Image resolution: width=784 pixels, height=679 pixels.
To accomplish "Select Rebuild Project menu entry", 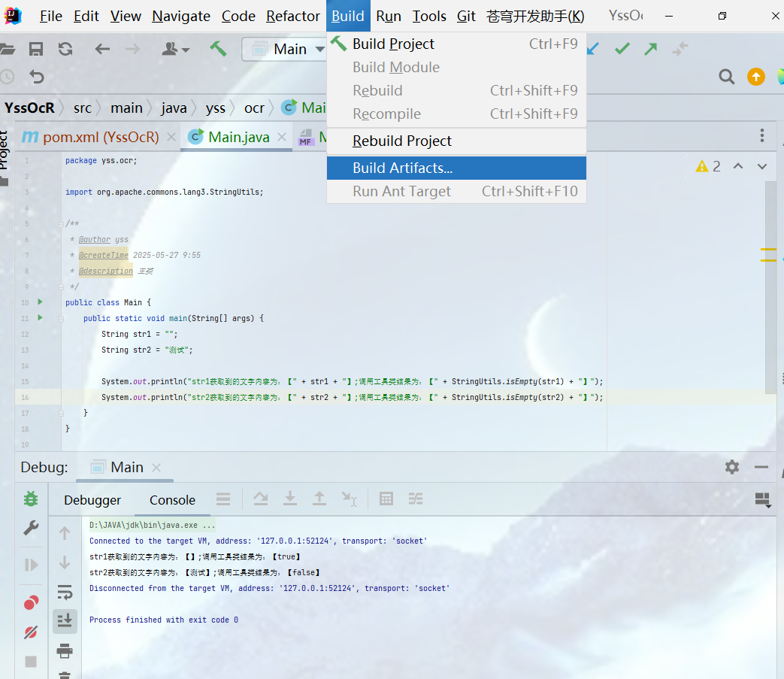I will pos(456,141).
